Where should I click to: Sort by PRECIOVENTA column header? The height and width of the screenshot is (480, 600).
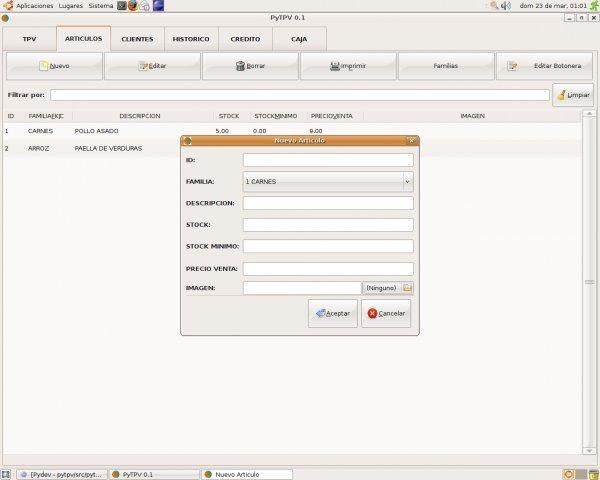332,116
